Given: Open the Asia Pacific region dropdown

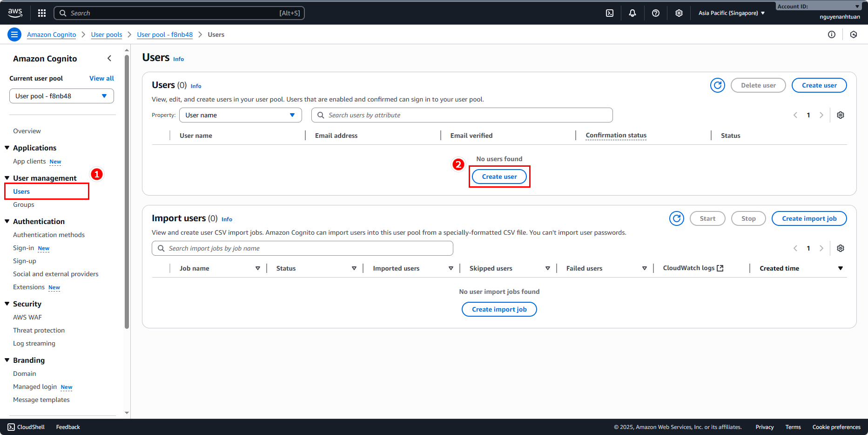Looking at the screenshot, I should tap(731, 13).
